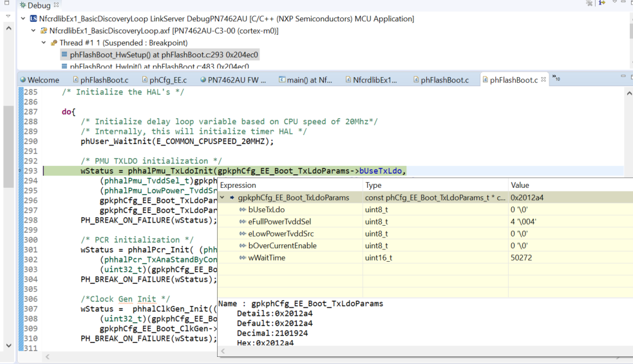Select the NfcrdlibEx1_BasicDiscoveryLoop.axf tree row
Screen dimensions: 633x364
tap(160, 31)
